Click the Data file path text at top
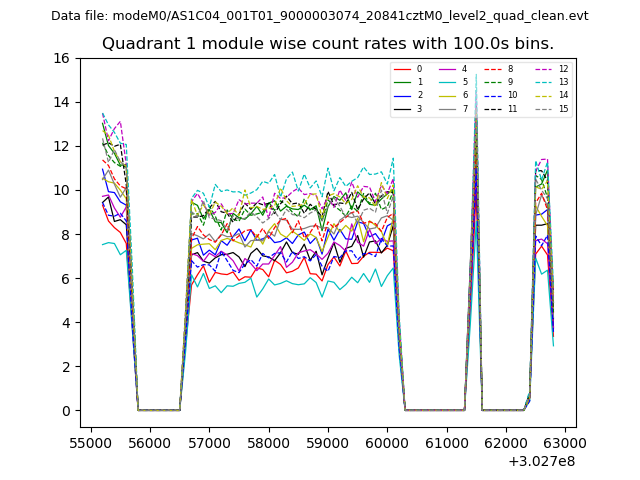 320,16
